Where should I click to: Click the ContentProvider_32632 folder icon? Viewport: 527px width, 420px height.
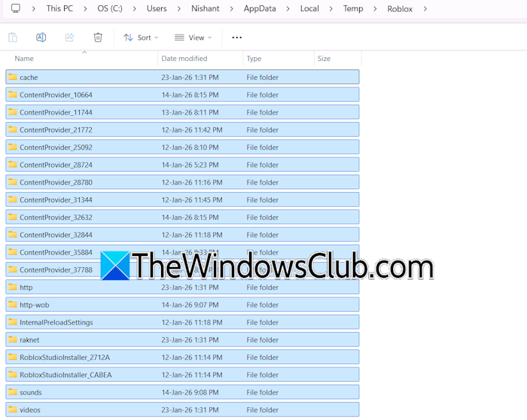point(13,217)
